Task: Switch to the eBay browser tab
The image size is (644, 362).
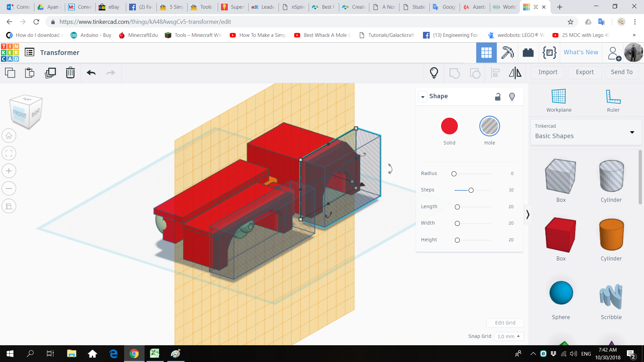Action: [110, 7]
